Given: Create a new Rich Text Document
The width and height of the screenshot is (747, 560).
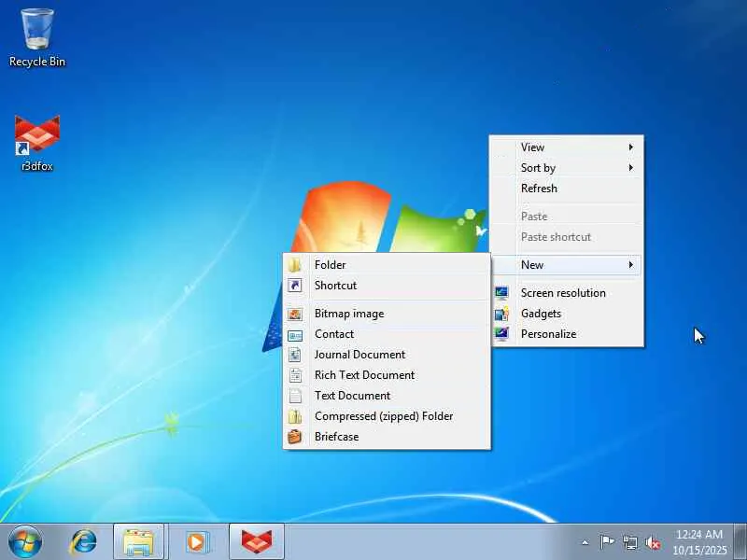Looking at the screenshot, I should 387,375.
